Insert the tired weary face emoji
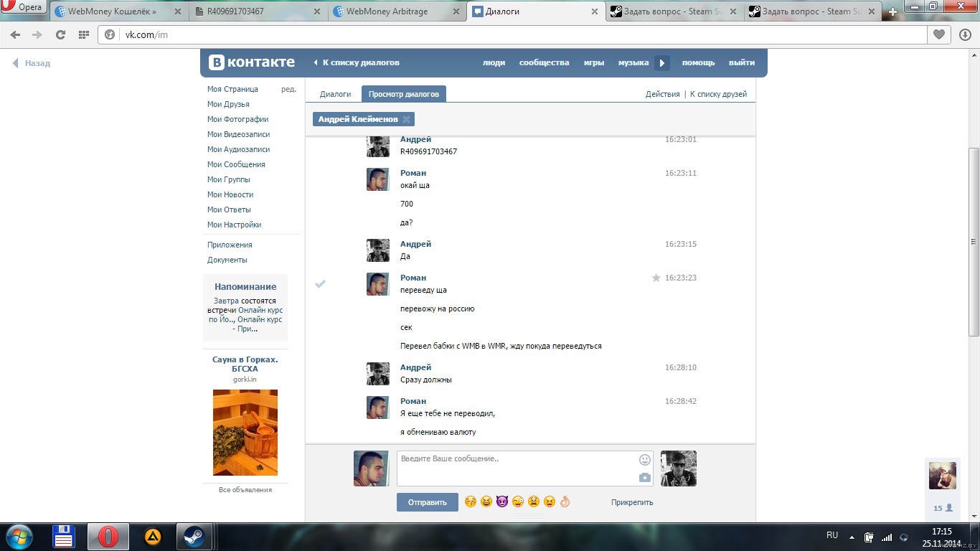The height and width of the screenshot is (551, 980). click(x=534, y=501)
